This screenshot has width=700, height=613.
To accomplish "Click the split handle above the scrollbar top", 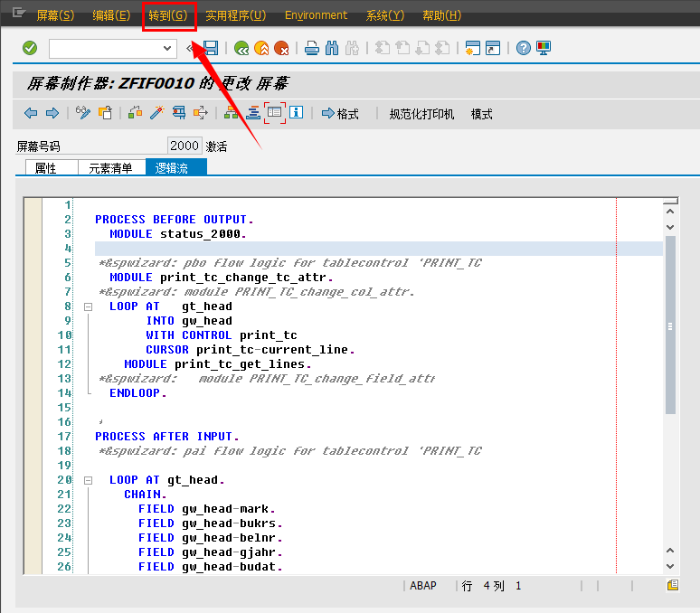I will [x=670, y=201].
